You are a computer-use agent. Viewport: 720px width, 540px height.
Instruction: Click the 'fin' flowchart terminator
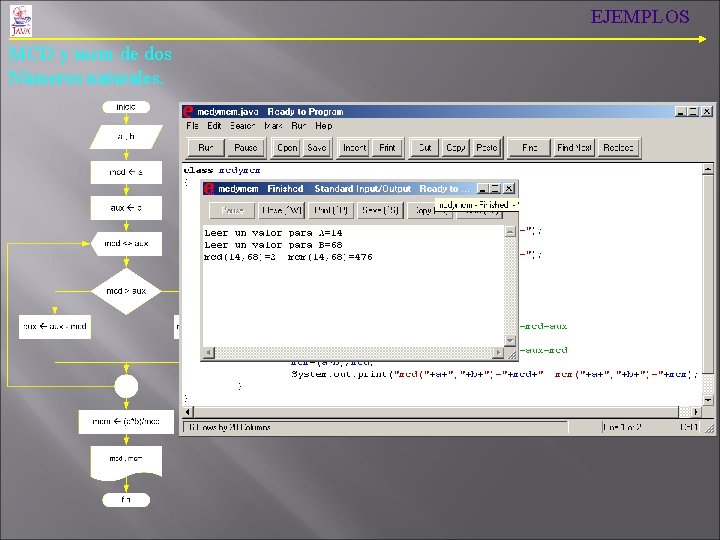tap(126, 500)
